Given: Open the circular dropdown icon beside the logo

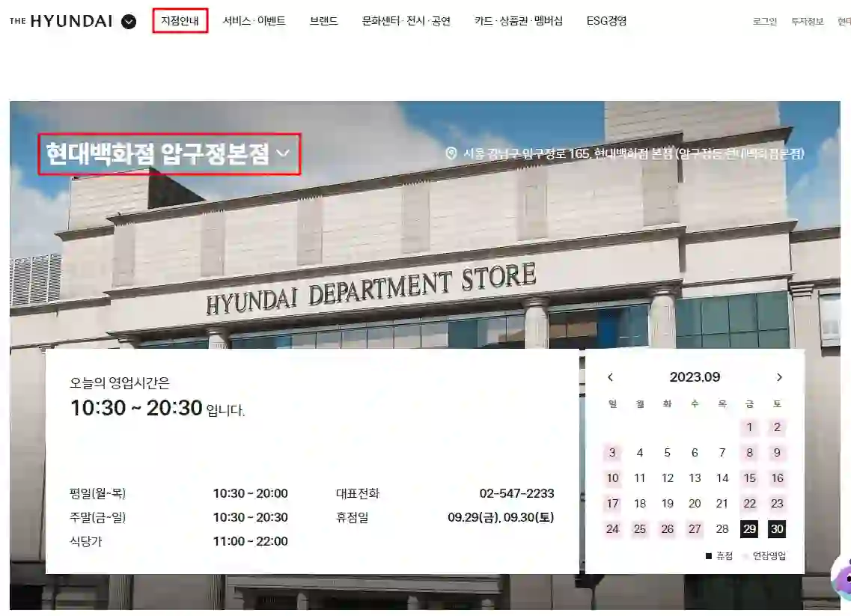Looking at the screenshot, I should (x=129, y=22).
